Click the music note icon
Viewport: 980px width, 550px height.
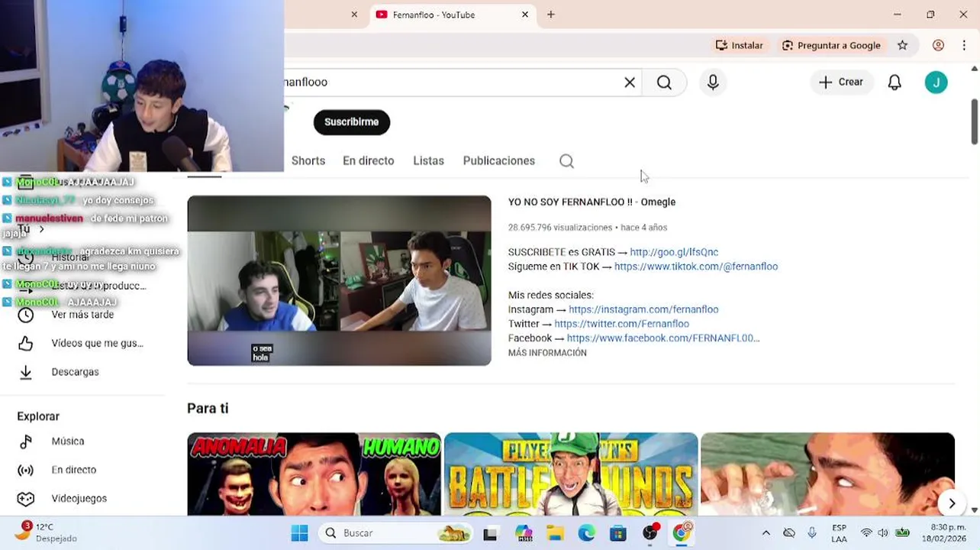tap(26, 442)
